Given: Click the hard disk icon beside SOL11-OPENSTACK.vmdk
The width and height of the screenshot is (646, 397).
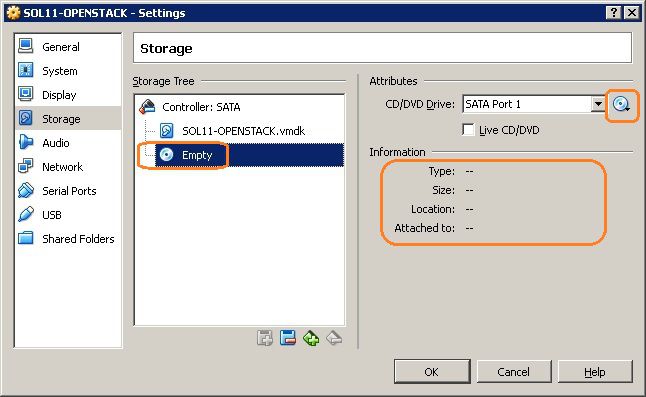Looking at the screenshot, I should pos(166,131).
